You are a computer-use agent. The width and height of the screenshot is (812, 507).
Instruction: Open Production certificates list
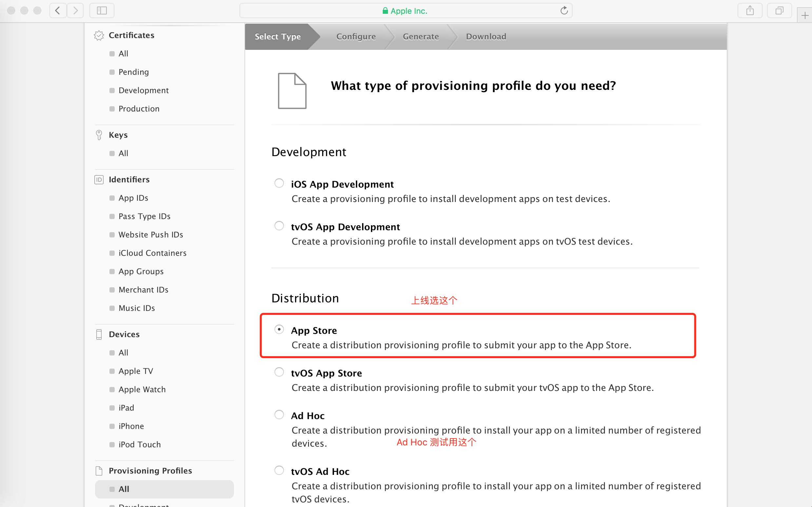139,109
